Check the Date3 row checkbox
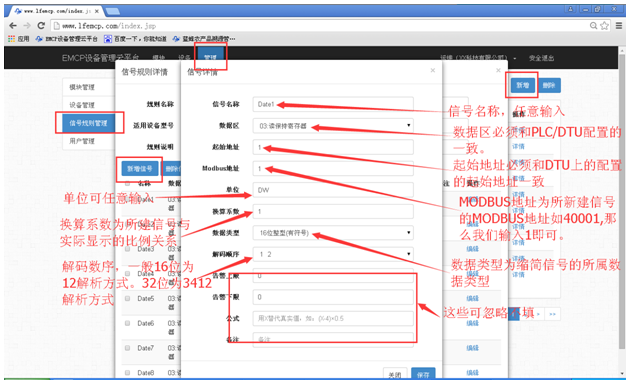The image size is (630, 382). [x=127, y=249]
